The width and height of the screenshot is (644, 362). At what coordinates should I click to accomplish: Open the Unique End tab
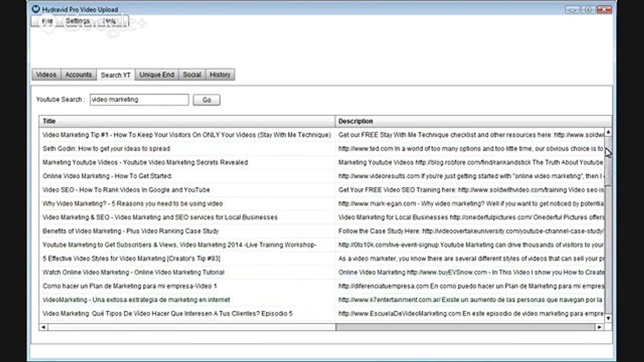157,74
